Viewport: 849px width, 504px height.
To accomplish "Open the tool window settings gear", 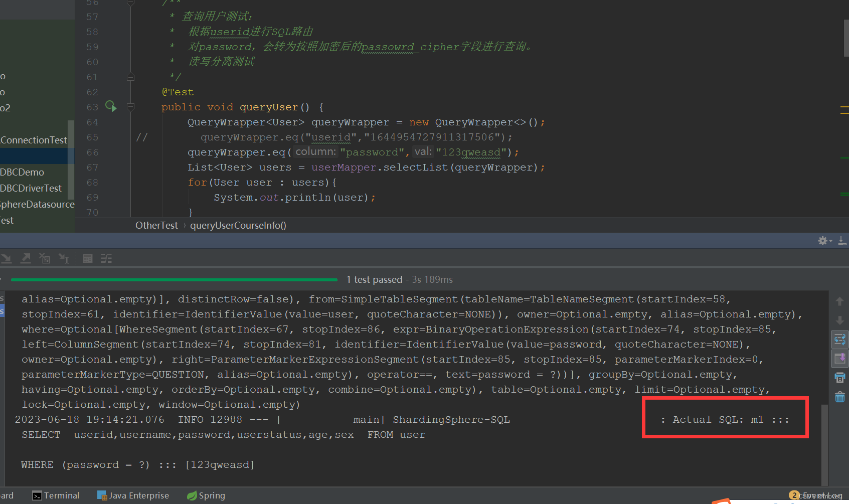I will [x=823, y=241].
